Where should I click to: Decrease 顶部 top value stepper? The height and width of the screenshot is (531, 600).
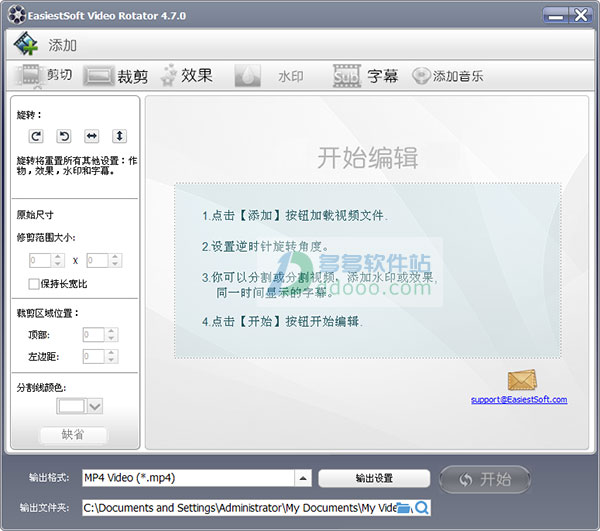111,338
